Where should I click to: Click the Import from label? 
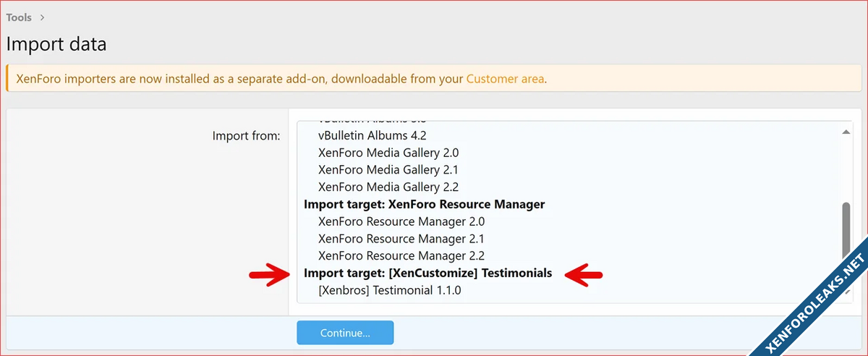click(x=246, y=135)
